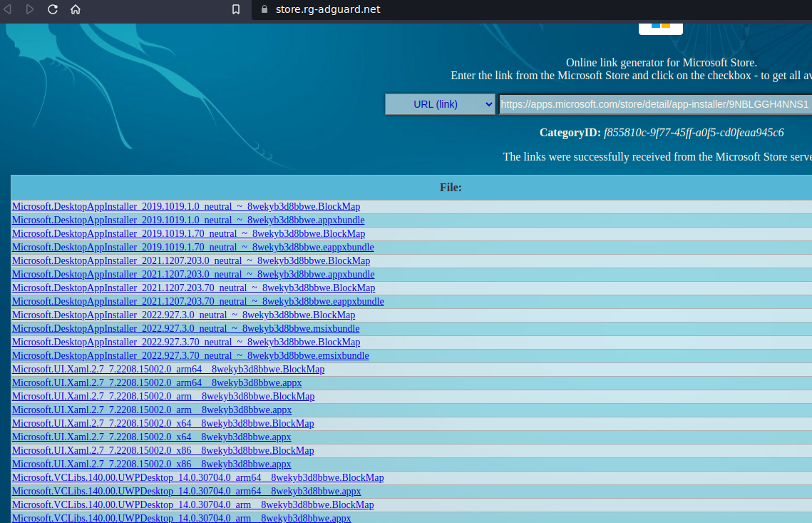
Task: Click Microsoft.DesktopAppInstaller_2021.1207.203.70 eappxbundle link
Action: [x=197, y=301]
